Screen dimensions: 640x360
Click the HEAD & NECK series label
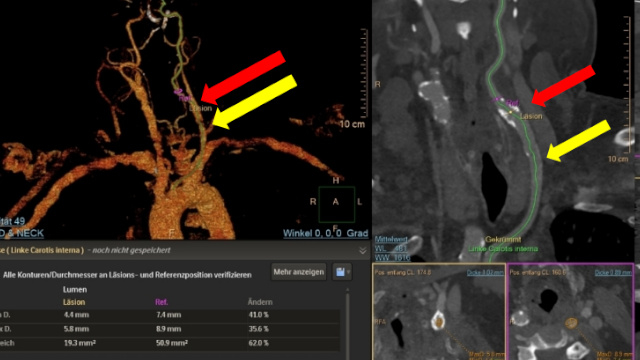click(22, 233)
